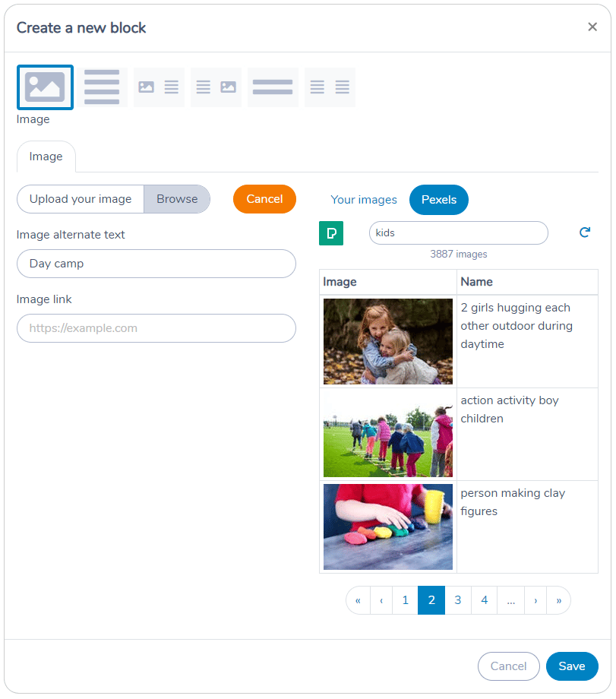This screenshot has height=699, width=616.
Task: Close the Create a new block dialog
Action: 592,27
